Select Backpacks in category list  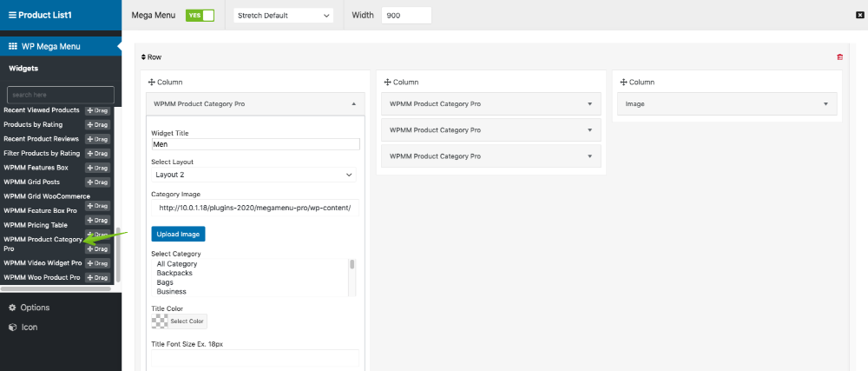pyautogui.click(x=174, y=273)
